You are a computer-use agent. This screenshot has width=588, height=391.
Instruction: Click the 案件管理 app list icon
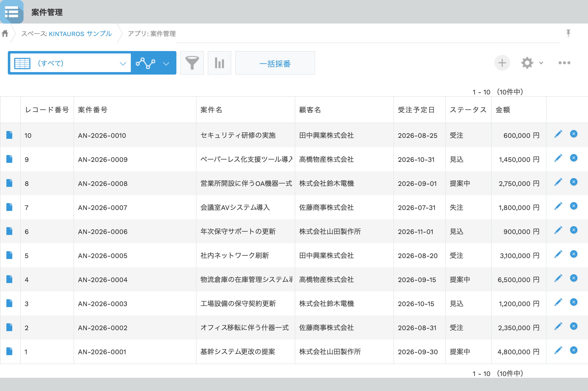pos(12,12)
